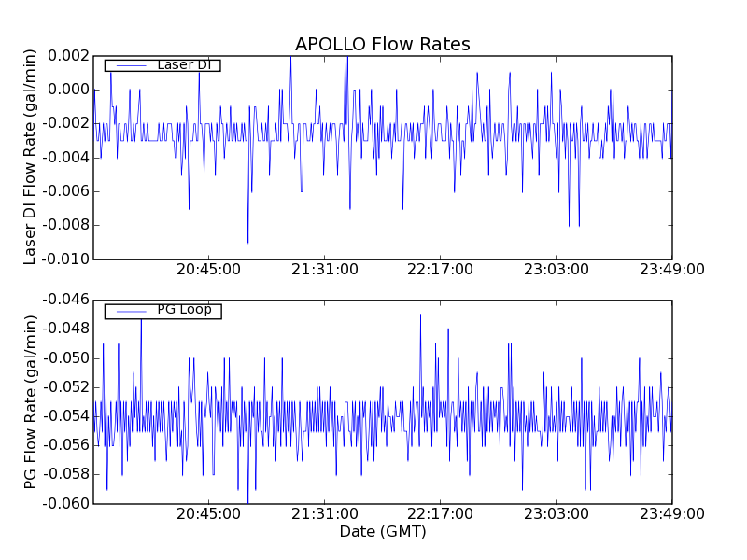Click the "APOLLO Flow Rates" chart title
This screenshot has height=560, width=747.
[383, 44]
